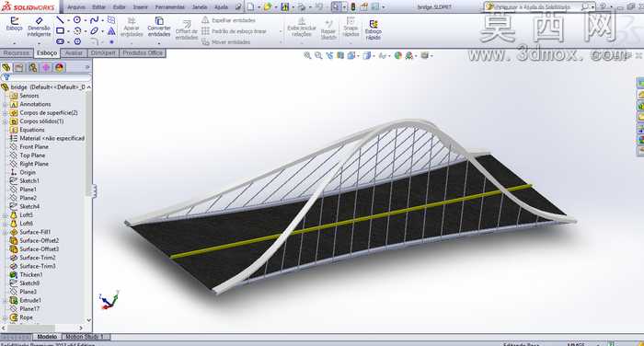This screenshot has width=644, height=346.
Task: Click Converter entidades tool
Action: pyautogui.click(x=159, y=27)
